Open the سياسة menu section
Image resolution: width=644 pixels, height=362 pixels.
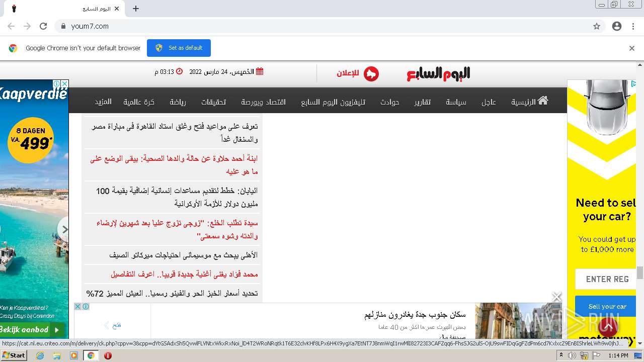456,102
